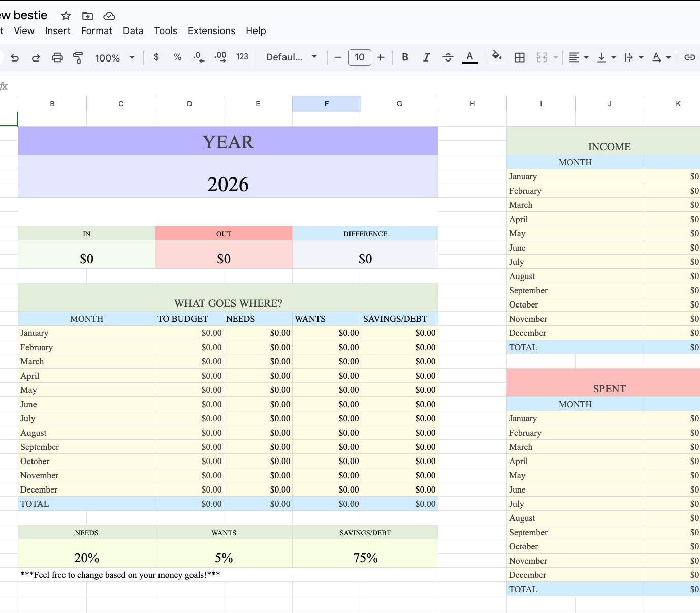Open the Default font dropdown

click(x=292, y=57)
